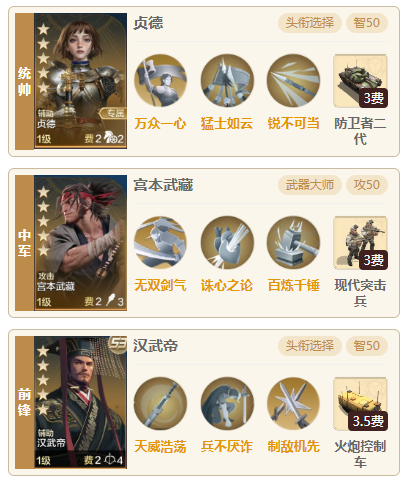Select the 天威浩荡 sword skill icon
The height and width of the screenshot is (482, 407).
pyautogui.click(x=160, y=404)
